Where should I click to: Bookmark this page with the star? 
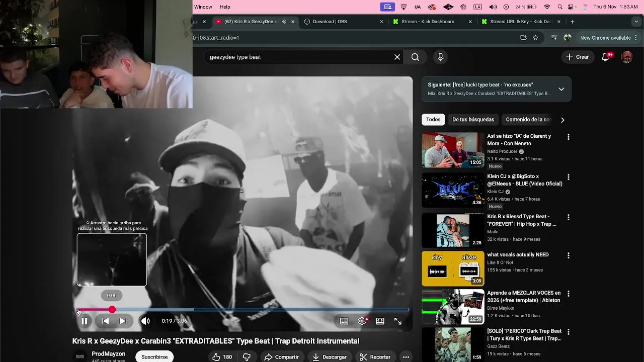[x=535, y=38]
